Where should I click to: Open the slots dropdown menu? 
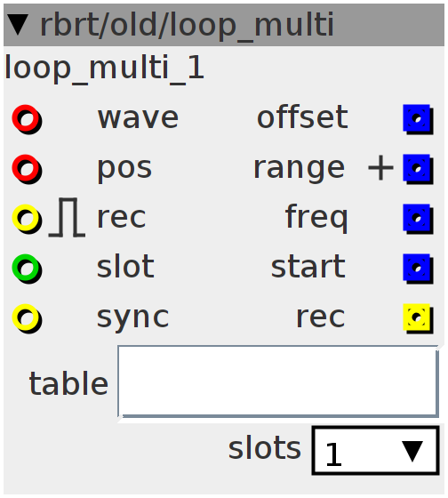(x=376, y=450)
